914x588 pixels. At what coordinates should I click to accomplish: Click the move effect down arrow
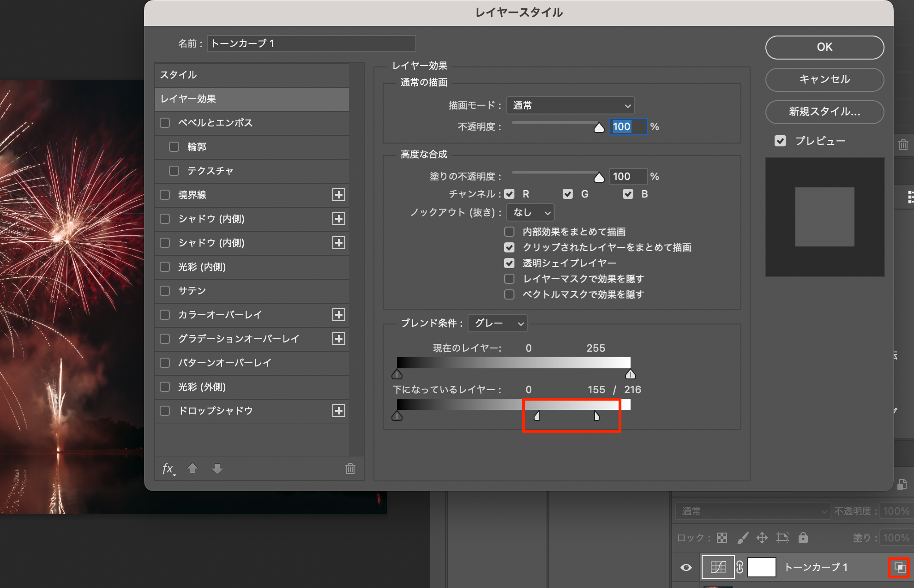click(x=217, y=469)
